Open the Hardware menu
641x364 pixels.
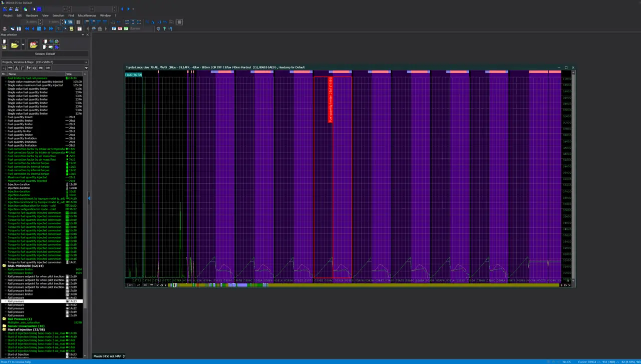pyautogui.click(x=32, y=16)
